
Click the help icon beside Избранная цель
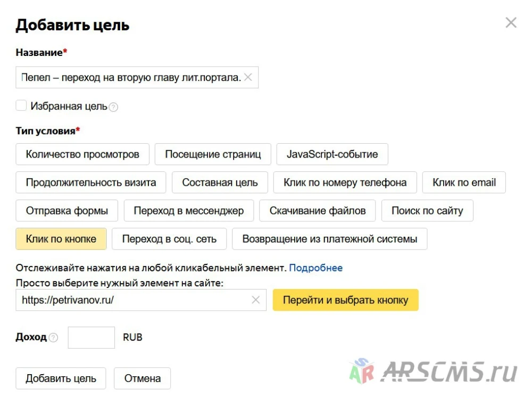tap(113, 108)
